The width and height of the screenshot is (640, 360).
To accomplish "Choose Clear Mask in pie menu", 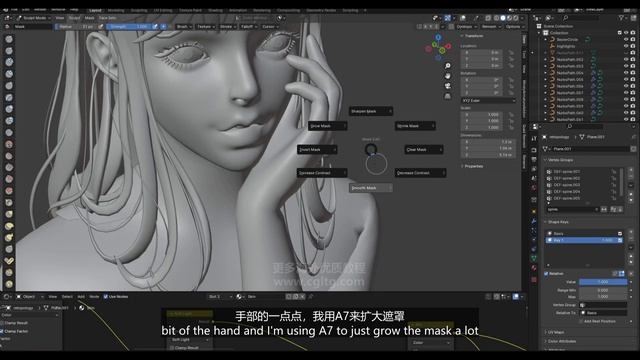I will [x=424, y=150].
